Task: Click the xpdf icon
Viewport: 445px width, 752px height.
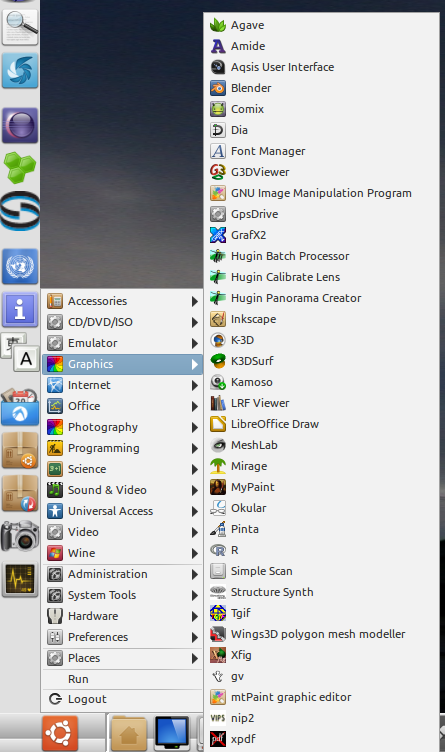Action: click(218, 739)
